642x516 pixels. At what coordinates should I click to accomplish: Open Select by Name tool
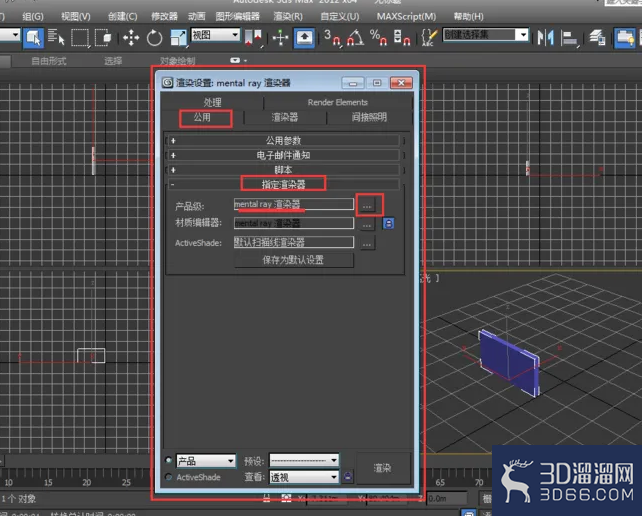[x=56, y=37]
